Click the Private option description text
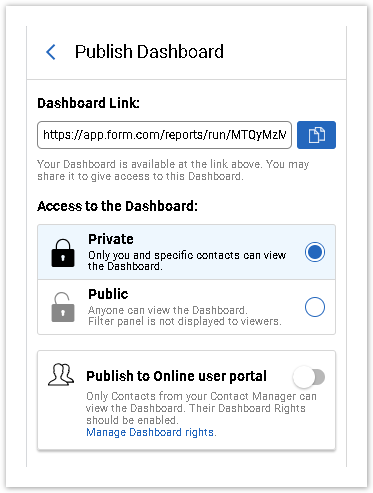Image resolution: width=373 pixels, height=493 pixels. 187,261
